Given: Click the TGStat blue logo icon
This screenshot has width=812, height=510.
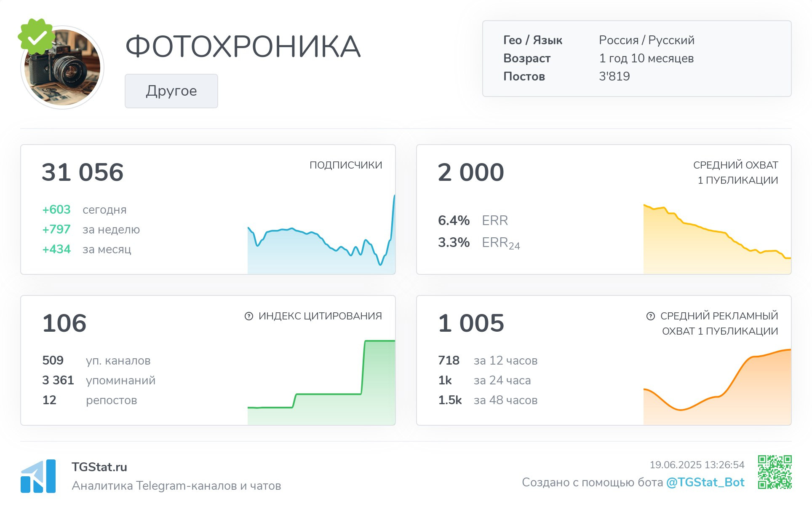Looking at the screenshot, I should click(38, 476).
